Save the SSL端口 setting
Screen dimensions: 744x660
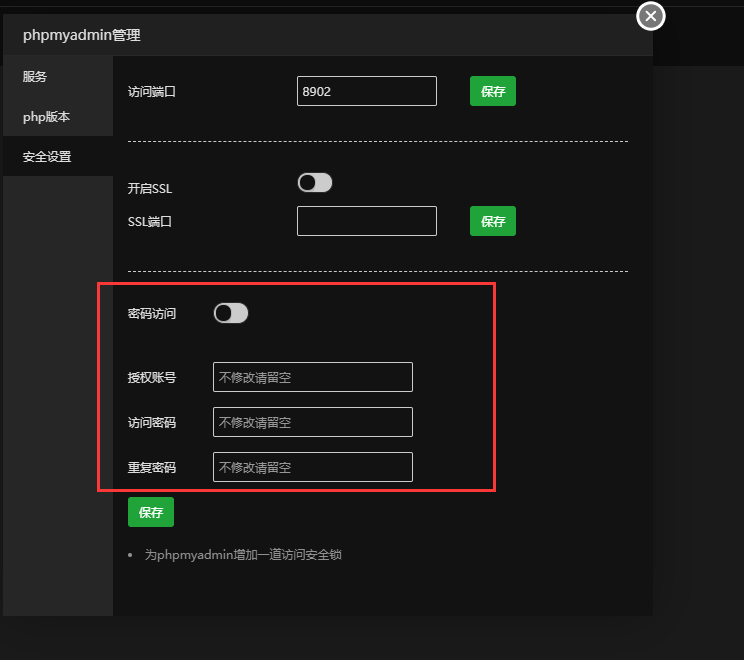pyautogui.click(x=493, y=221)
